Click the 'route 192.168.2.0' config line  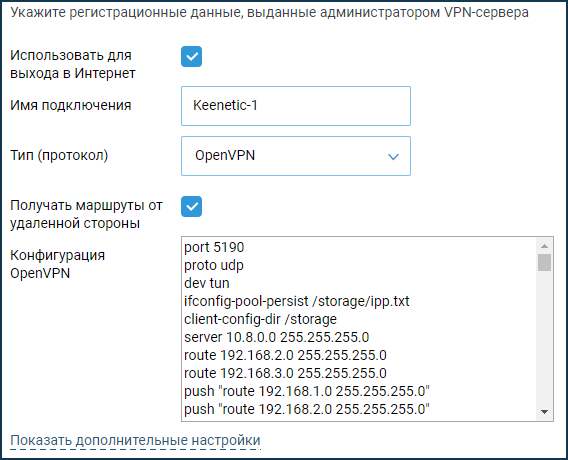click(285, 355)
